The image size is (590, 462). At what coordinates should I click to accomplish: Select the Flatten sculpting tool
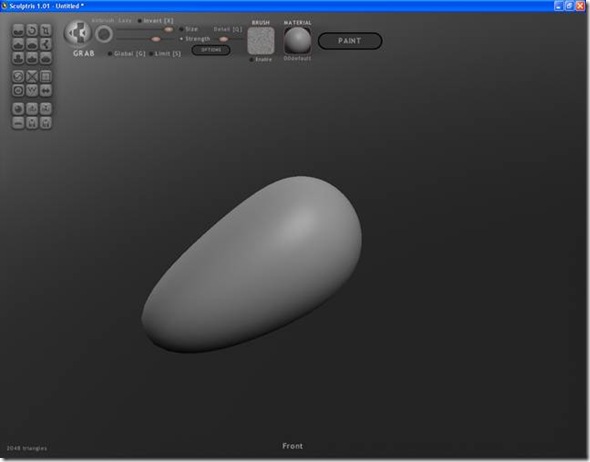pos(32,44)
